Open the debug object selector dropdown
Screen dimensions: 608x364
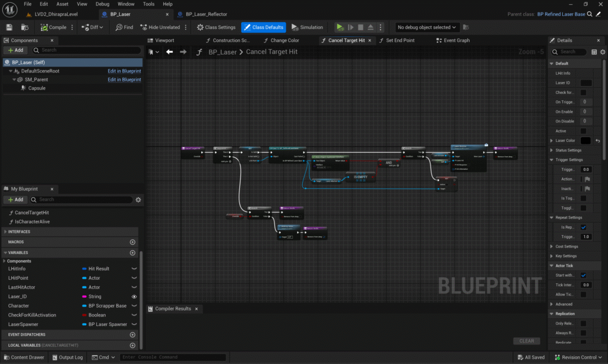tap(426, 27)
